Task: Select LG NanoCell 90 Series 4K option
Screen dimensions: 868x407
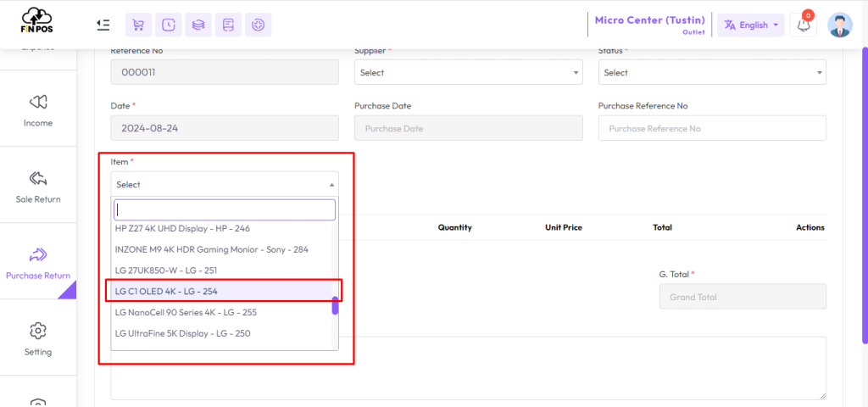Action: [x=221, y=312]
